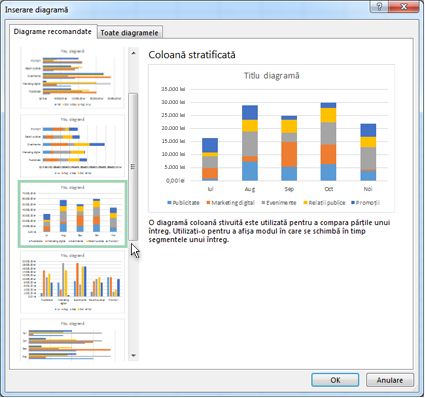This screenshot has width=425, height=398.
Task: Select the highlighted stacked column chart thumbnail
Action: (72, 214)
